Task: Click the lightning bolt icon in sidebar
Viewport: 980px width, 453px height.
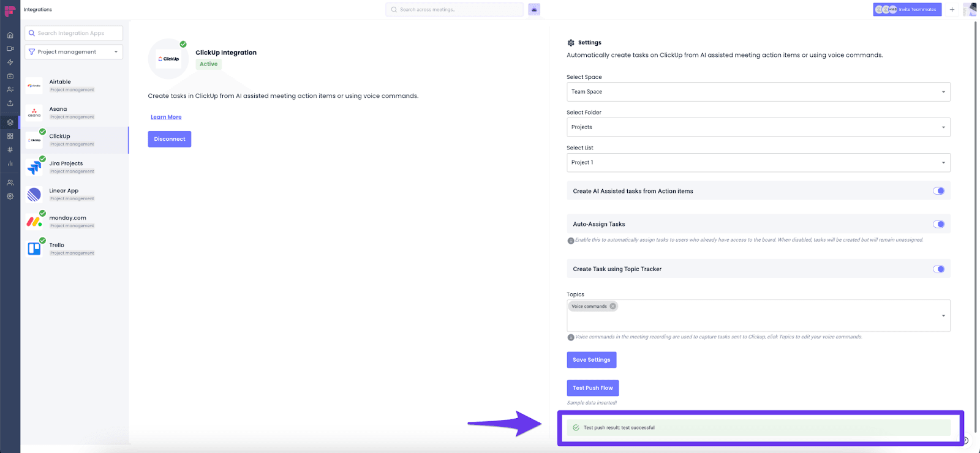Action: point(10,62)
